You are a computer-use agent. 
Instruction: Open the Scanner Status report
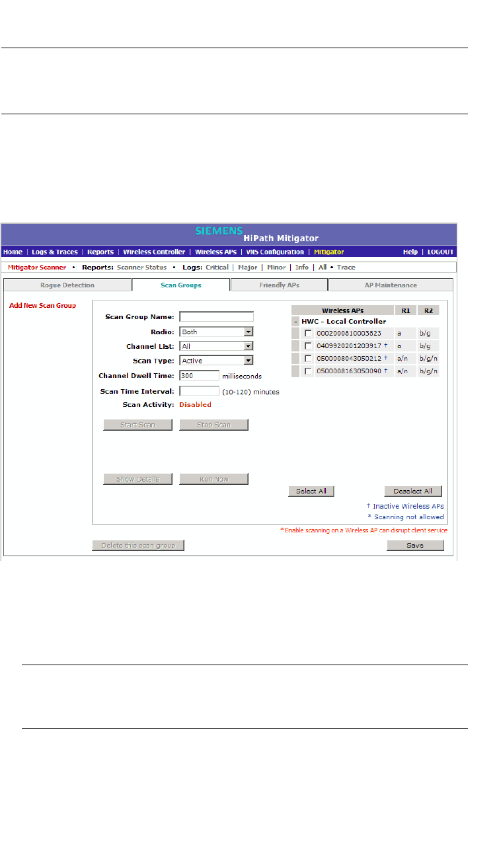[142, 268]
